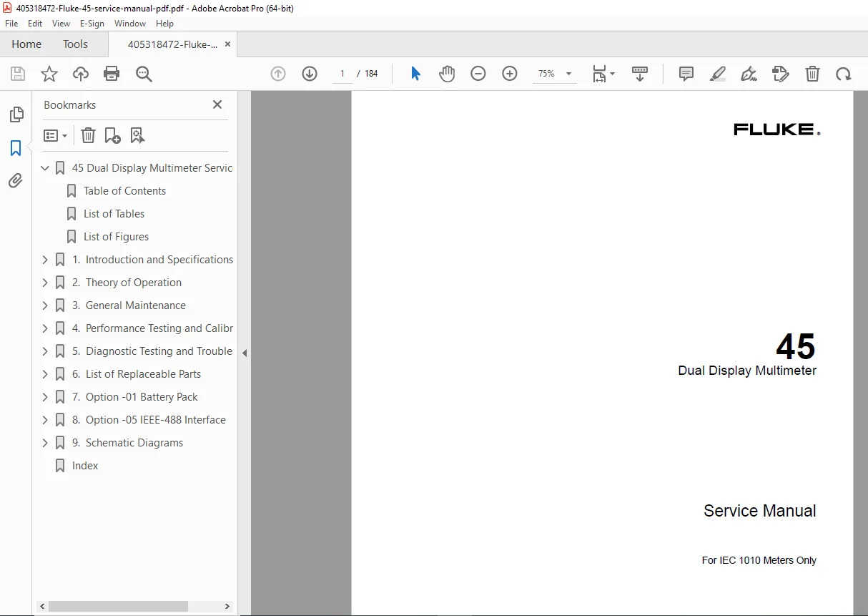This screenshot has height=616, width=868.
Task: Print the document via printer icon
Action: pyautogui.click(x=112, y=74)
